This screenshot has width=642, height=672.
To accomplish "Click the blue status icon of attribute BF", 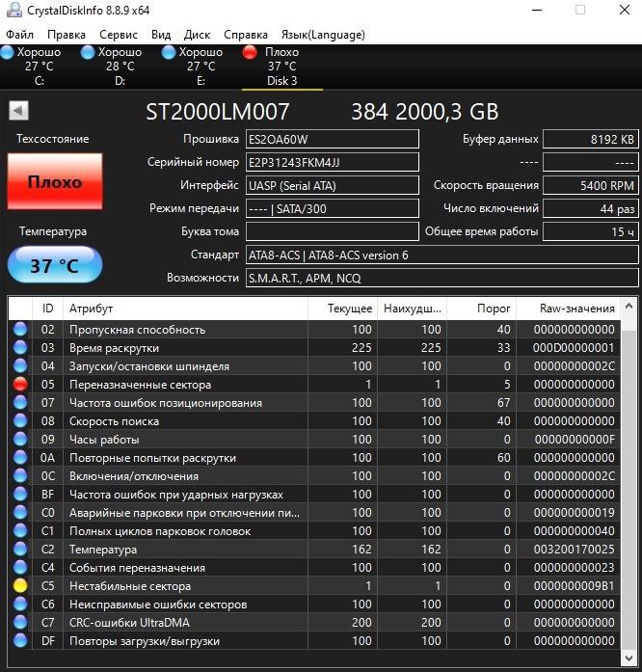I will [20, 495].
